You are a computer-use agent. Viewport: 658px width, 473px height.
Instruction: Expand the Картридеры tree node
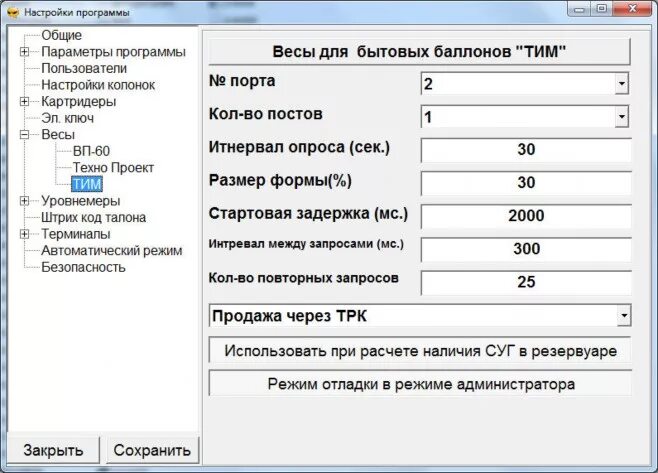[24, 102]
